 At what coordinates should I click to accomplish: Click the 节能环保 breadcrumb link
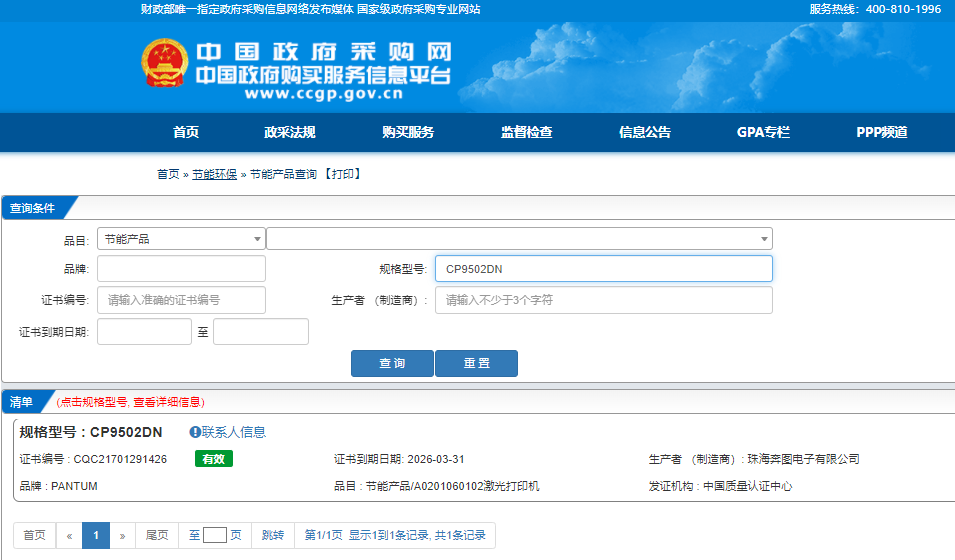click(x=214, y=174)
